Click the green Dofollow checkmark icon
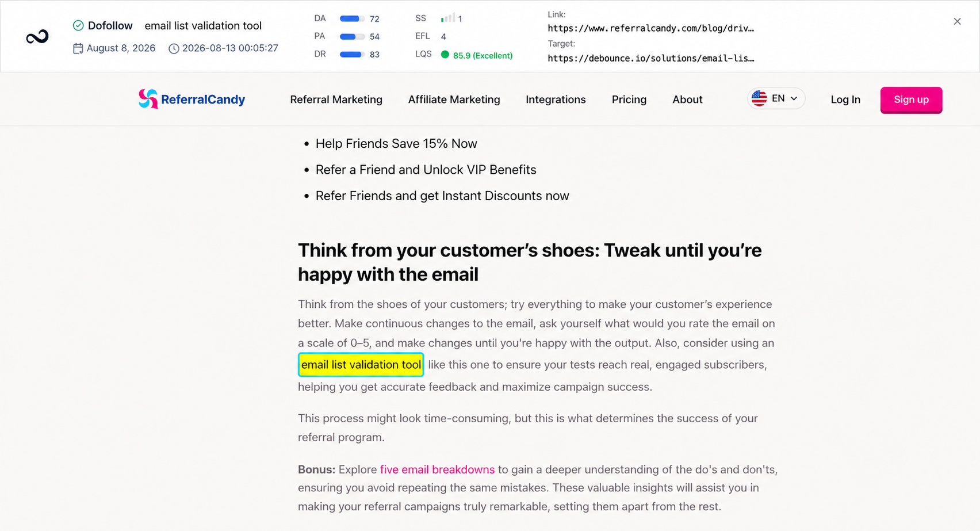 pyautogui.click(x=78, y=25)
